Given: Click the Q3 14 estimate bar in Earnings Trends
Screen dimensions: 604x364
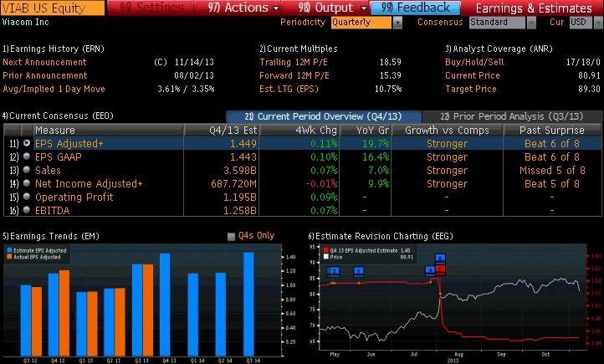Looking at the screenshot, I should (248, 304).
